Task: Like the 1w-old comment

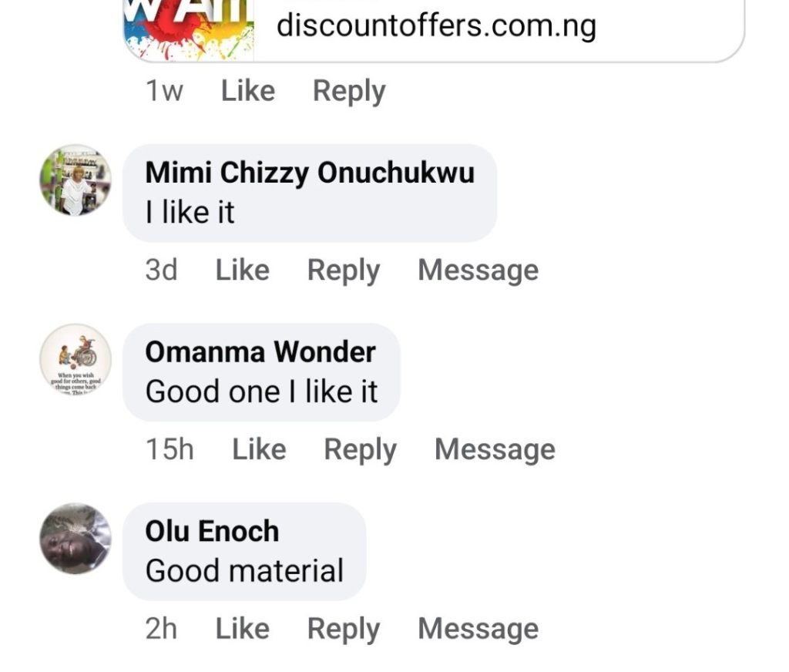Action: [x=247, y=91]
